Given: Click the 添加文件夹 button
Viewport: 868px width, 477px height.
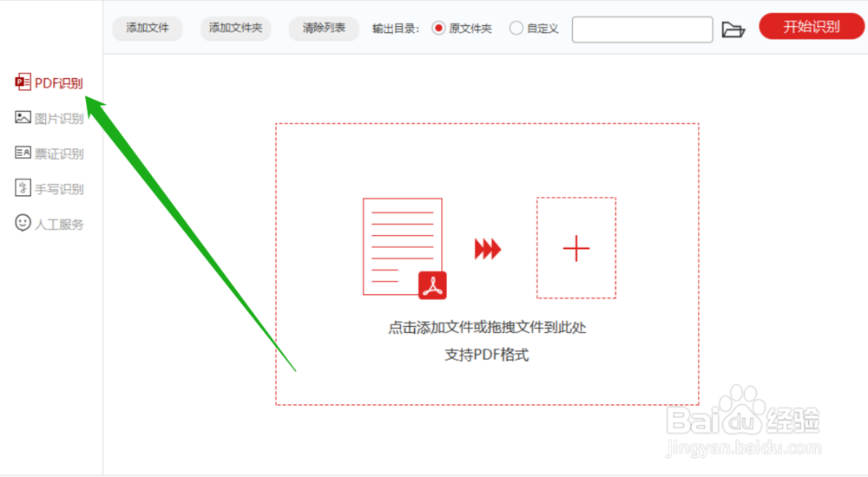Looking at the screenshot, I should (x=235, y=29).
